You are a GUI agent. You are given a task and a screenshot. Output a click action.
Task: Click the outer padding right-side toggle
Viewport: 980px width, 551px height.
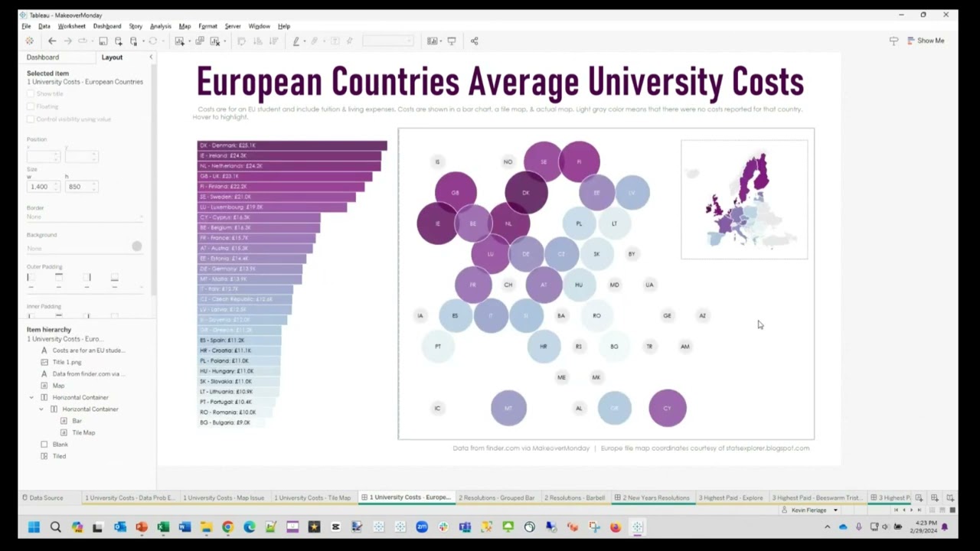tap(87, 278)
